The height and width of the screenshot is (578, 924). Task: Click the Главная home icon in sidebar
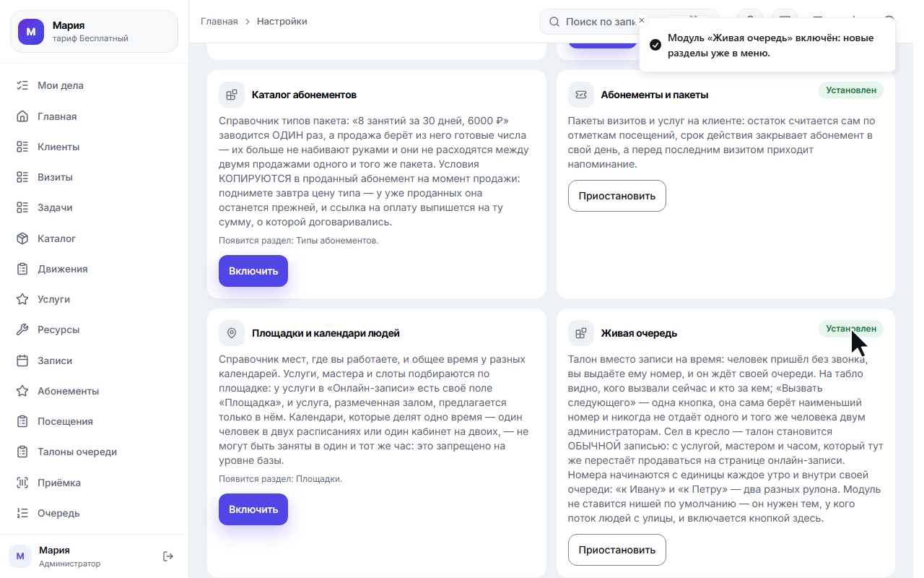(22, 116)
